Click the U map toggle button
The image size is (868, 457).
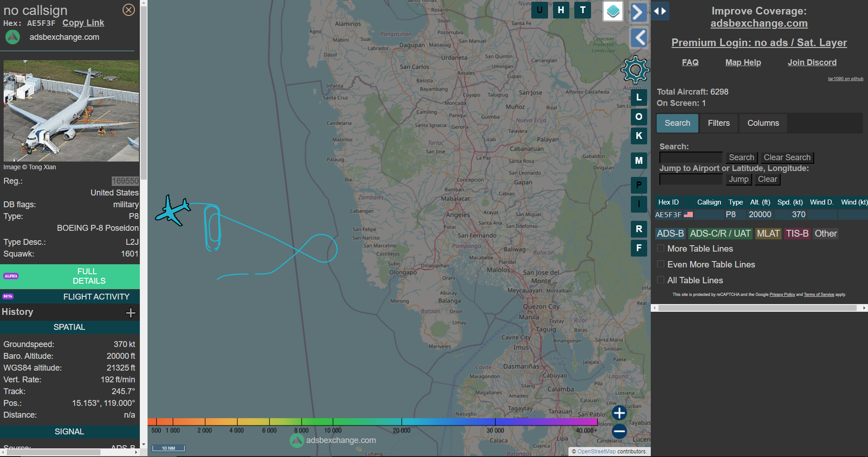(539, 10)
